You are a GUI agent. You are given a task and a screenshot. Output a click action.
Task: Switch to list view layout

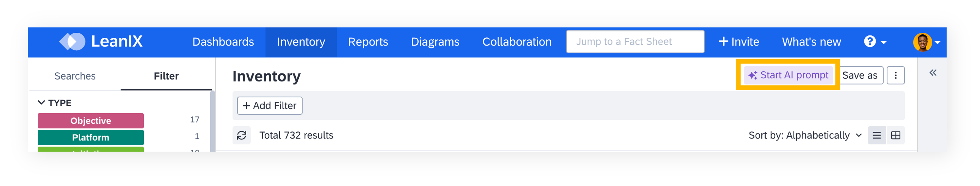(876, 136)
